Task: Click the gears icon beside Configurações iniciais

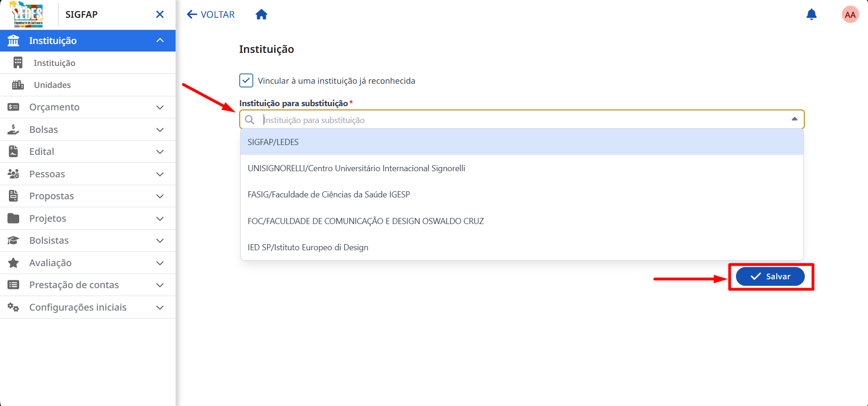Action: [14, 307]
